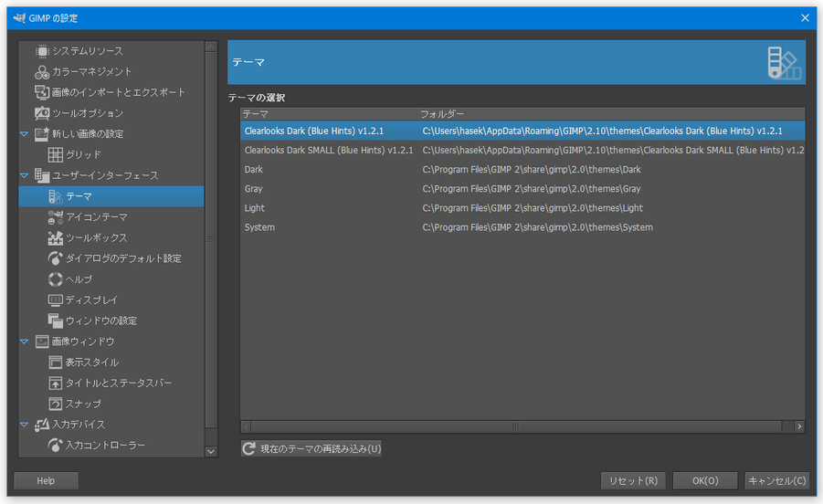Image resolution: width=823 pixels, height=504 pixels.
Task: Select the System theme
Action: [x=522, y=227]
